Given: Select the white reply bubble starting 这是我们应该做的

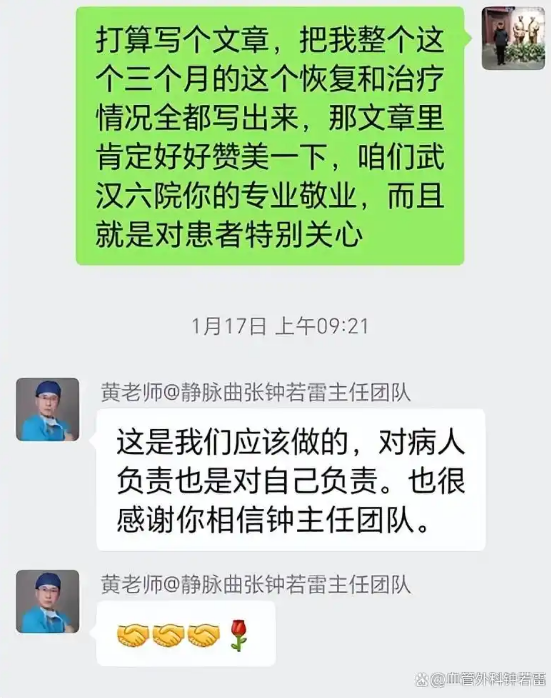Looking at the screenshot, I should coord(291,480).
